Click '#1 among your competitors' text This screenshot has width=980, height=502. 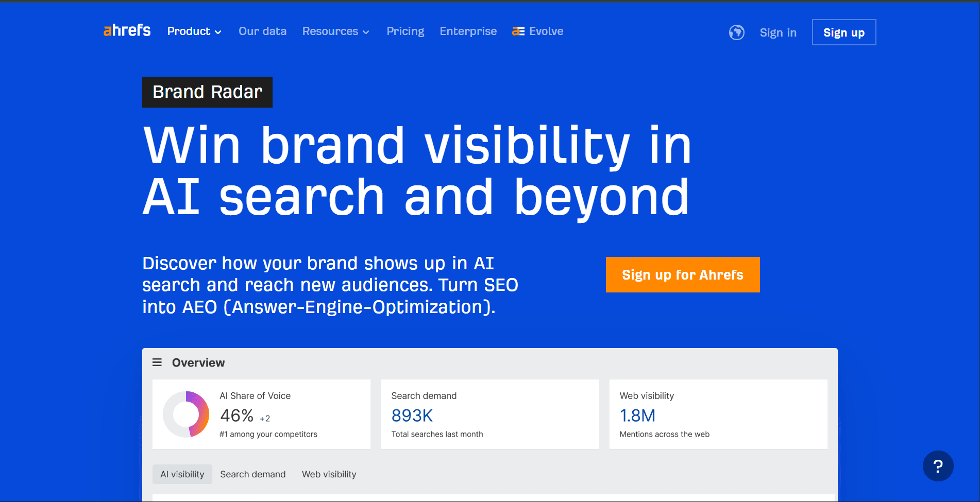click(x=268, y=434)
